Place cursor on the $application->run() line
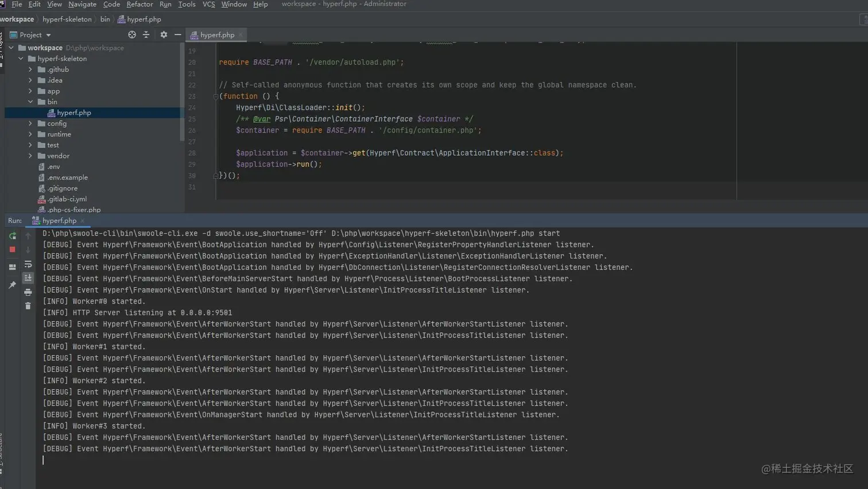 [278, 164]
